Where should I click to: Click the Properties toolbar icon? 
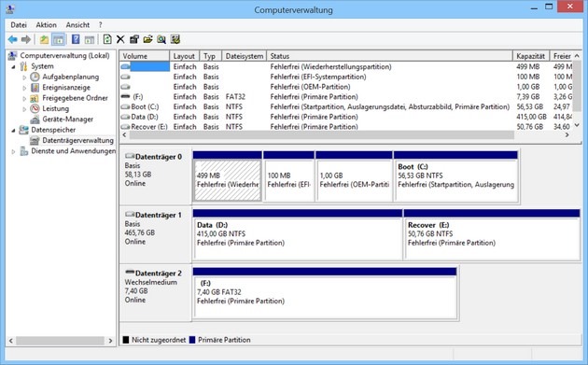point(133,39)
